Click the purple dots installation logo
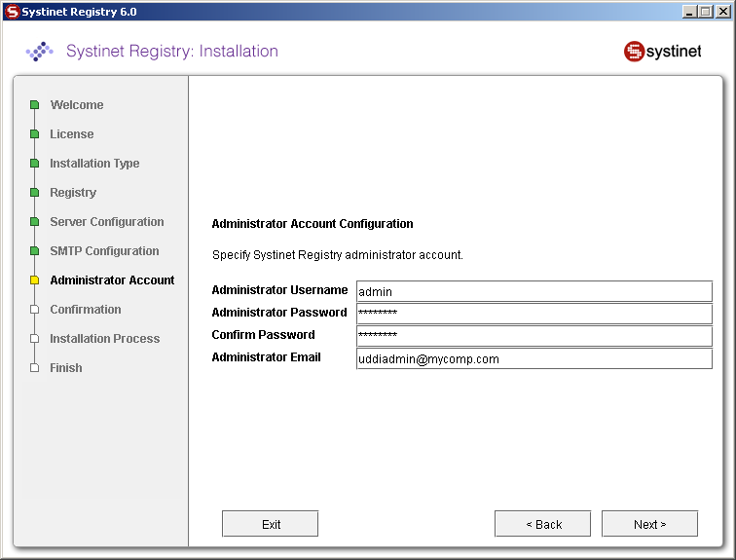736x560 pixels. [39, 52]
